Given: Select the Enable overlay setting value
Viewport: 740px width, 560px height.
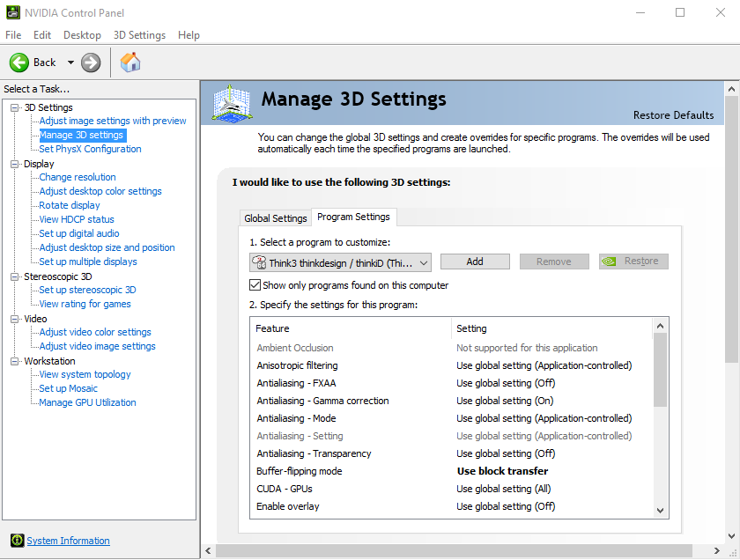Looking at the screenshot, I should coord(506,506).
